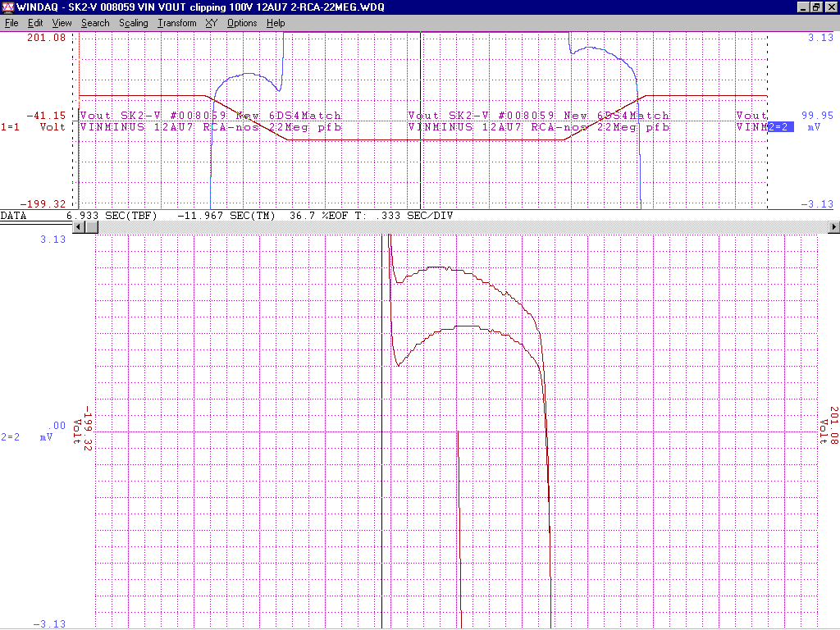Image resolution: width=840 pixels, height=630 pixels.
Task: Show the Help menu
Action: point(276,23)
